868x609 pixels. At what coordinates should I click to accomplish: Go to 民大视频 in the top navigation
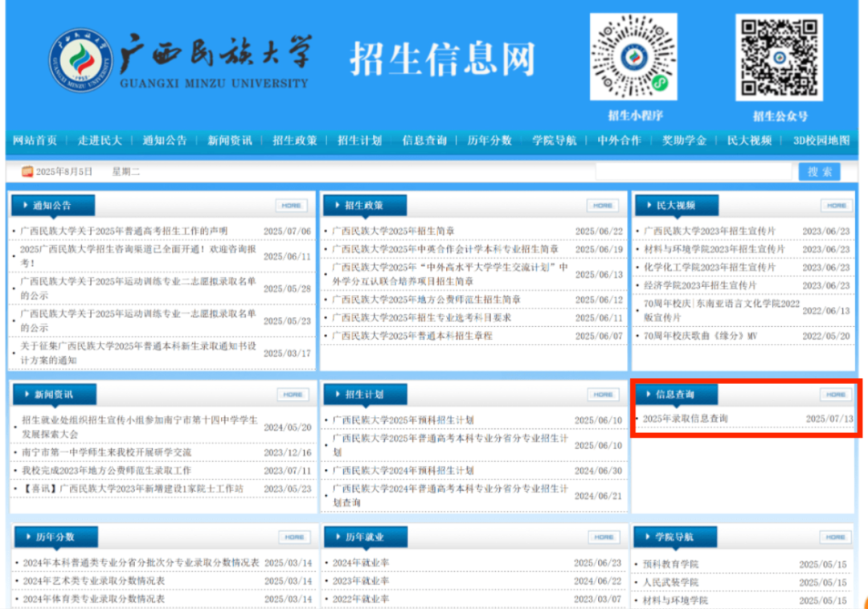tap(750, 141)
